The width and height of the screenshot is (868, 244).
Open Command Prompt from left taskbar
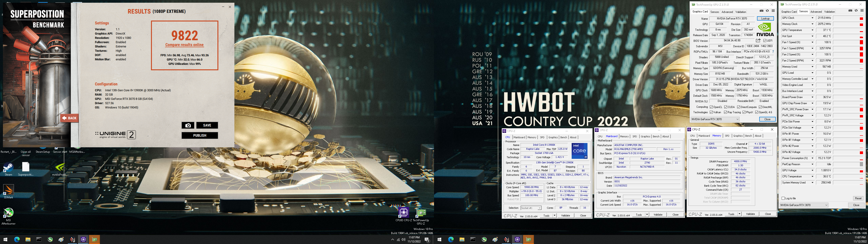click(39, 240)
